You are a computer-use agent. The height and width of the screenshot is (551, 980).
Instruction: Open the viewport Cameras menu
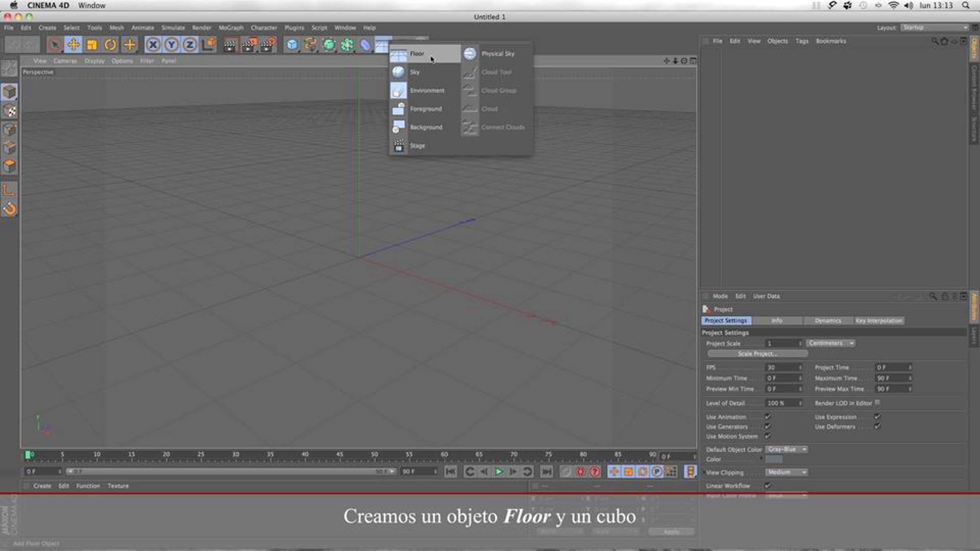pyautogui.click(x=65, y=61)
